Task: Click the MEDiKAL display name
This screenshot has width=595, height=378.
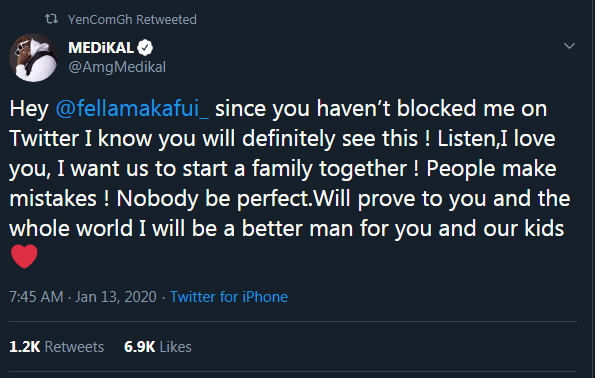Action: coord(101,48)
